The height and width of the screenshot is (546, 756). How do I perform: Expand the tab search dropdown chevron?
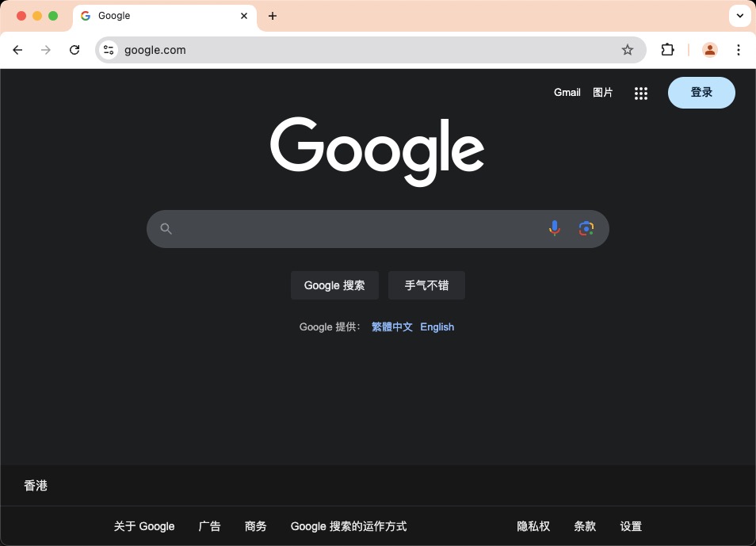[739, 16]
